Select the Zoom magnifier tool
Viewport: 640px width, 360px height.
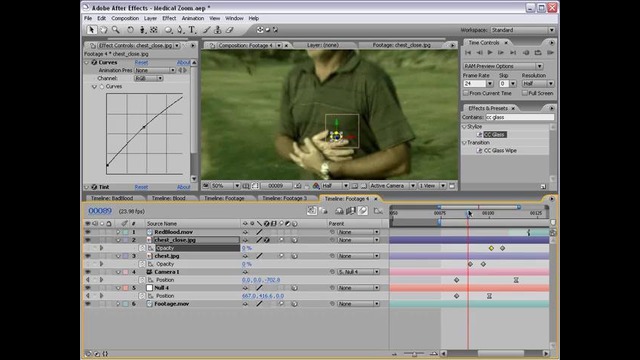[x=116, y=30]
